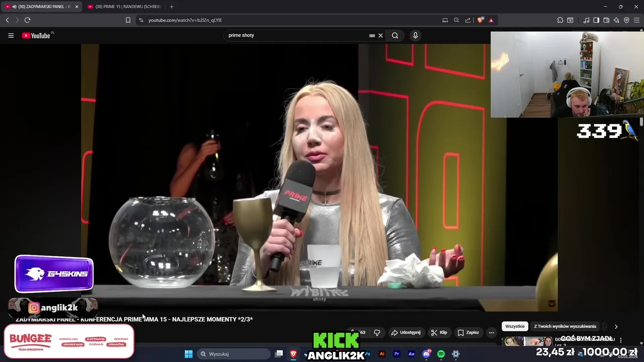The image size is (644, 362).
Task: Open Task View on taskbar
Action: (279, 354)
